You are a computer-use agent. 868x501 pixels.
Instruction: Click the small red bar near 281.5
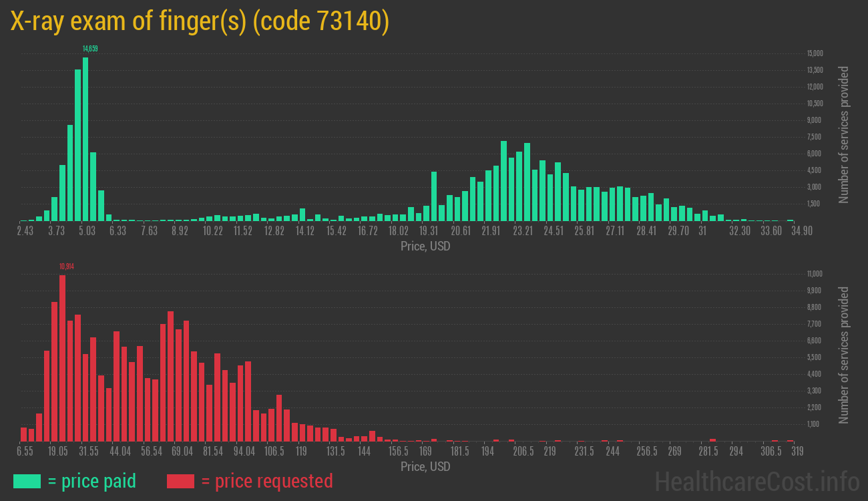tap(713, 440)
